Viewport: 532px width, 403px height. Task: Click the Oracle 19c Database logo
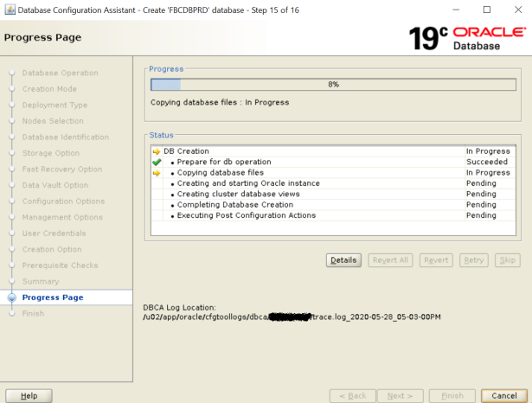[x=466, y=38]
